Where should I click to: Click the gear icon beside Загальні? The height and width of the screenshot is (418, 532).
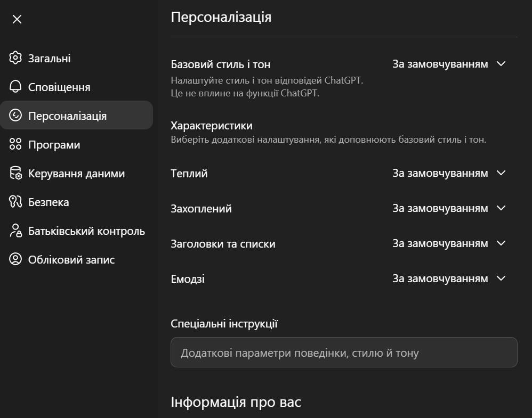(x=15, y=58)
